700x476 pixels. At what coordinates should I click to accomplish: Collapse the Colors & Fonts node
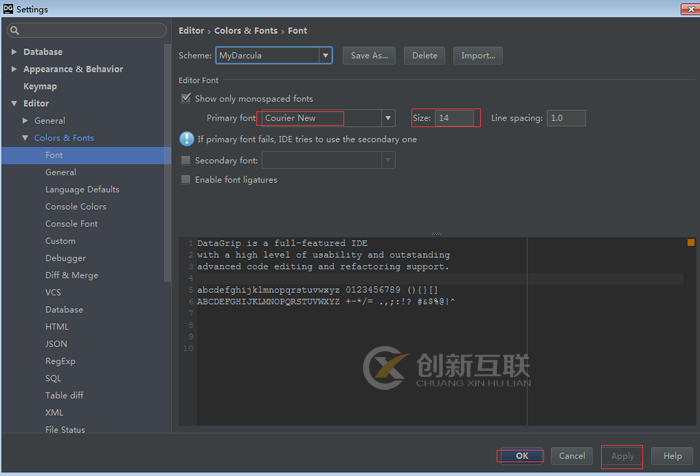25,138
